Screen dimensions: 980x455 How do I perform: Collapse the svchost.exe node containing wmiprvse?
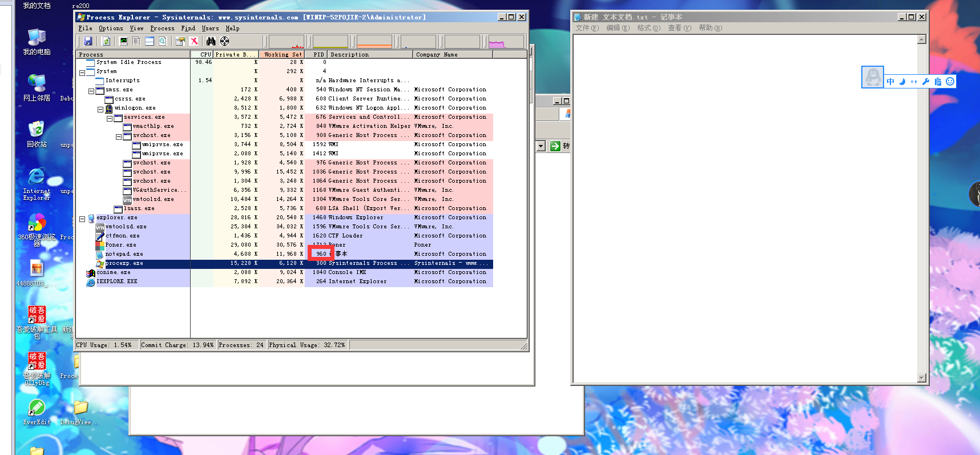click(x=119, y=137)
